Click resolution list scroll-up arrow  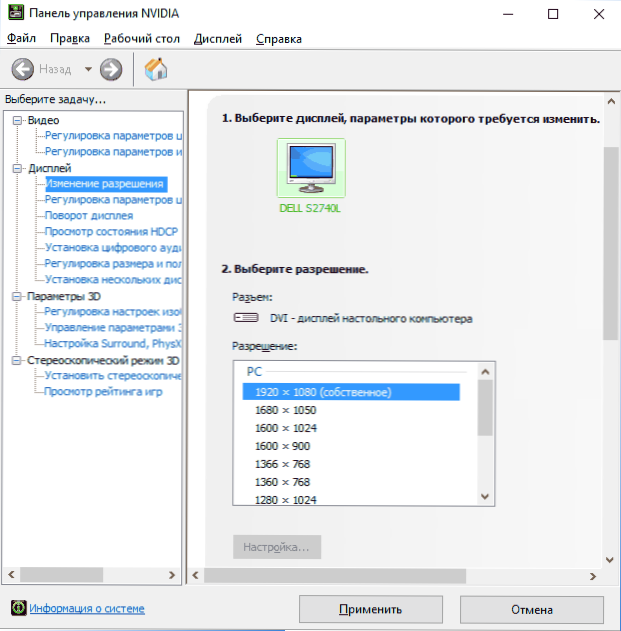[485, 371]
